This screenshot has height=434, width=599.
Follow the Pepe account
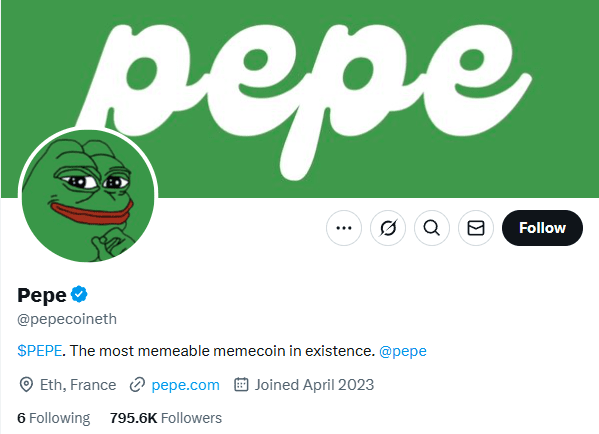click(542, 228)
